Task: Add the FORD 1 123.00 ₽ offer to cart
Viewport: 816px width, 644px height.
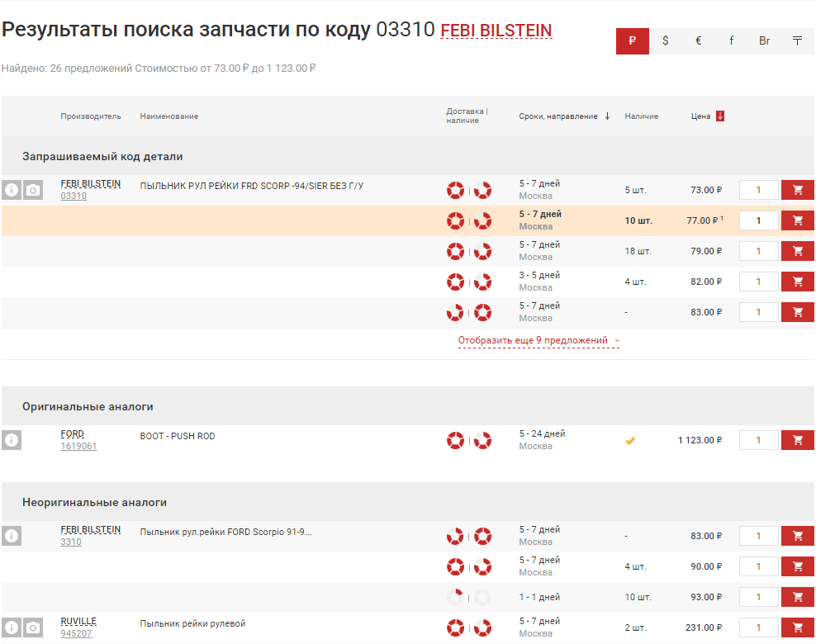Action: pos(797,440)
